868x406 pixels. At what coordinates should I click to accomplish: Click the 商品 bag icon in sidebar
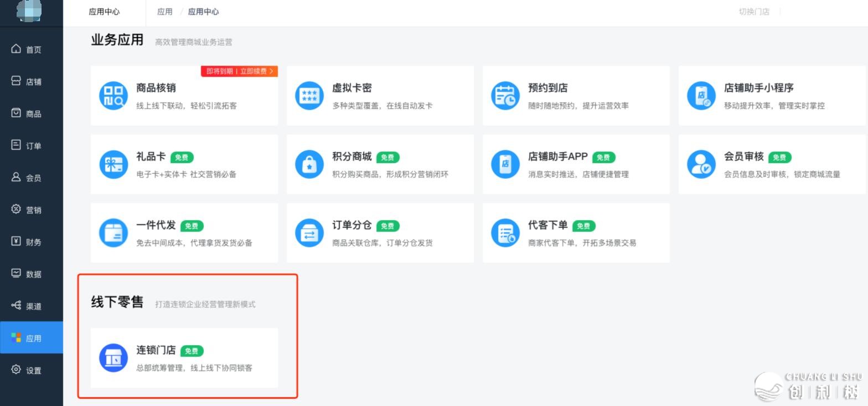point(16,113)
